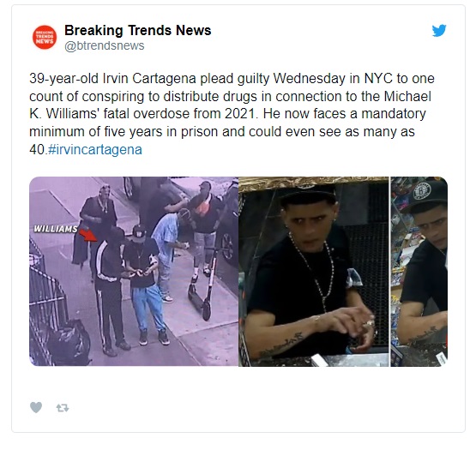Image resolution: width=476 pixels, height=450 pixels.
Task: Open the middle photo of man in black cap
Action: [314, 271]
